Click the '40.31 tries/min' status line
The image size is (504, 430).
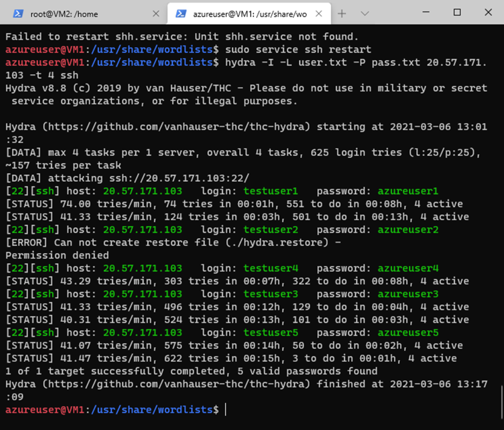point(237,319)
